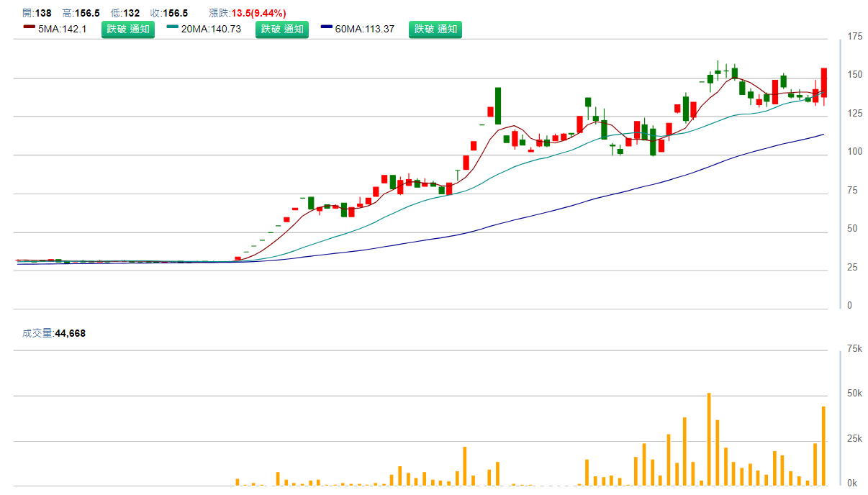868x495 pixels.
Task: Click the 高 156.5 high price text
Action: (81, 13)
